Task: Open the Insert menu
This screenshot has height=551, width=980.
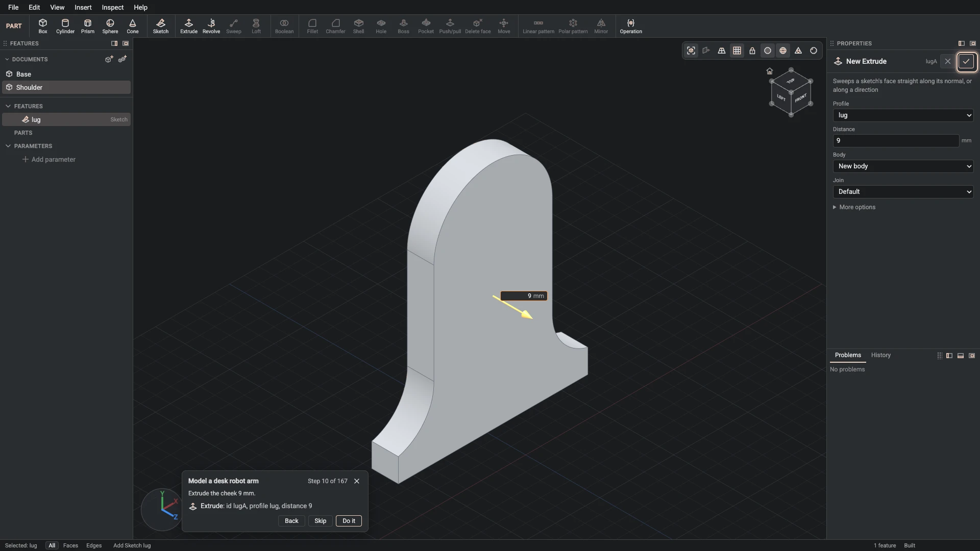Action: click(83, 7)
